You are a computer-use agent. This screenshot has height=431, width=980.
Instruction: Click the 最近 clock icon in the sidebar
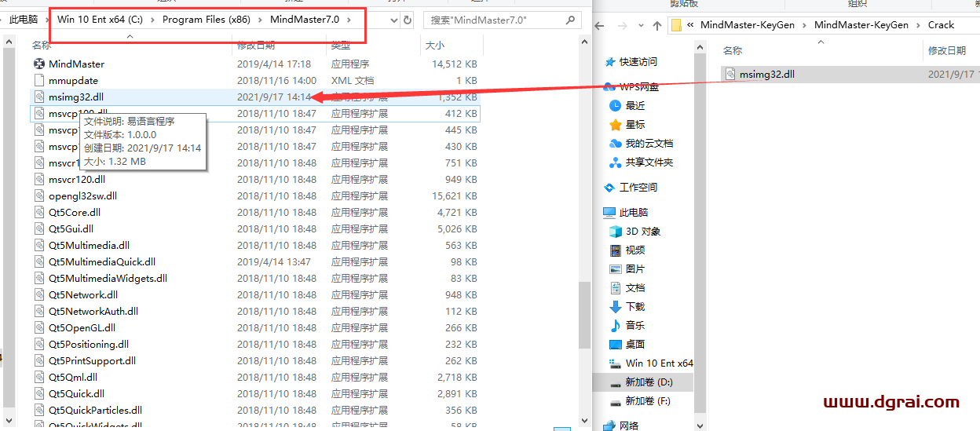tap(616, 105)
